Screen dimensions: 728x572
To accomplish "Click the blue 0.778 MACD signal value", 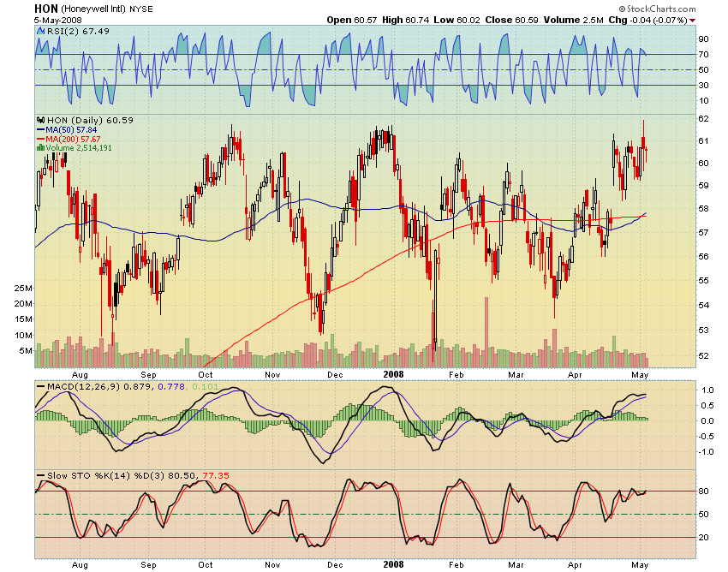I will point(170,387).
